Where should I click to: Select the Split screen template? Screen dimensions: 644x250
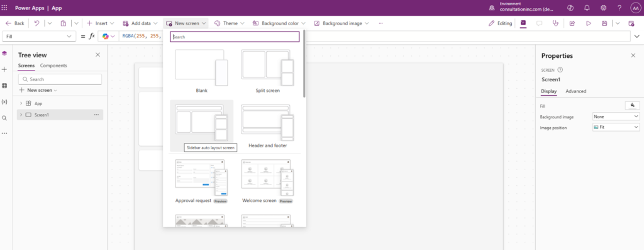[x=267, y=71]
